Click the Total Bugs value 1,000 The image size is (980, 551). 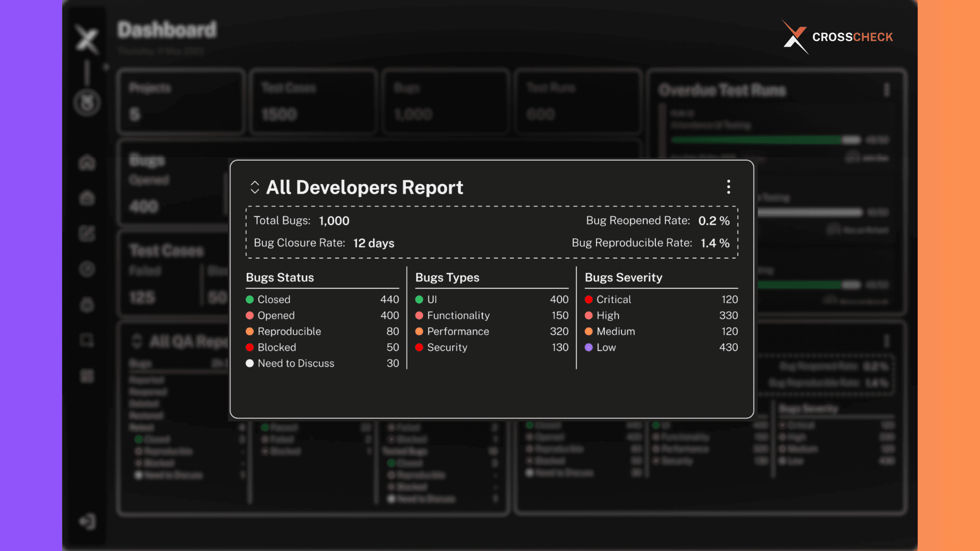click(x=334, y=221)
